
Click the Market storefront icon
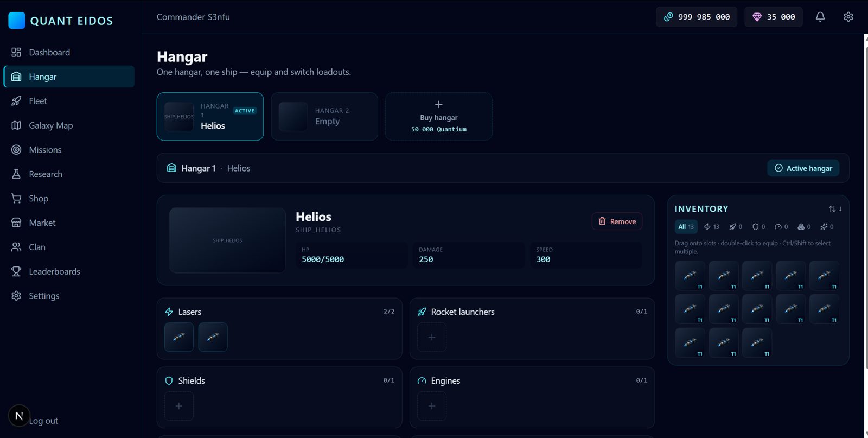(16, 223)
